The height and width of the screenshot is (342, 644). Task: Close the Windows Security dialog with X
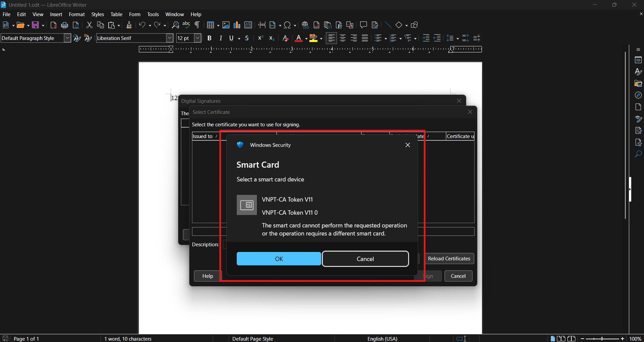click(x=408, y=145)
